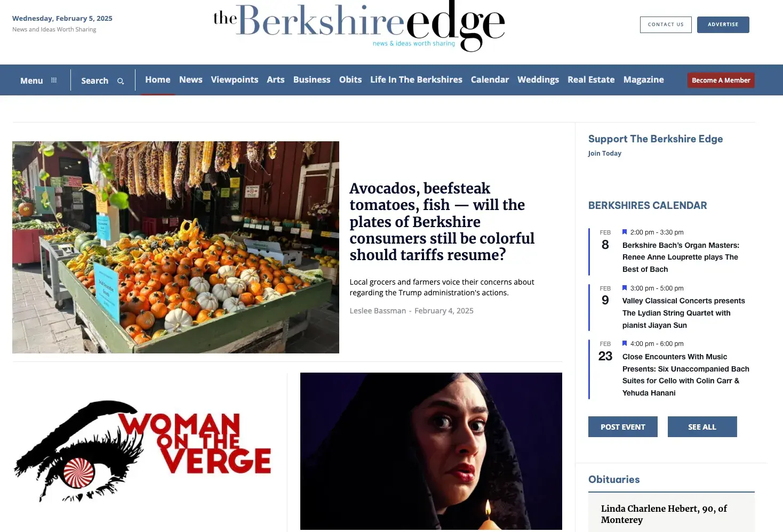The height and width of the screenshot is (532, 783).
Task: Select the Obits navigation item
Action: tap(350, 79)
